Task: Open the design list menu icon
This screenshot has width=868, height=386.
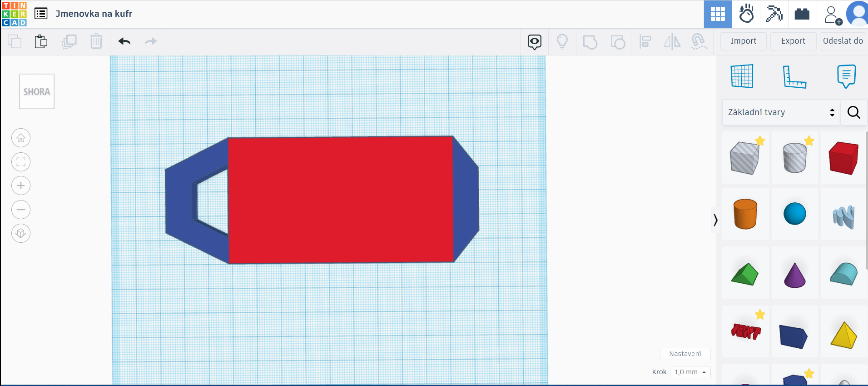Action: pyautogui.click(x=41, y=14)
